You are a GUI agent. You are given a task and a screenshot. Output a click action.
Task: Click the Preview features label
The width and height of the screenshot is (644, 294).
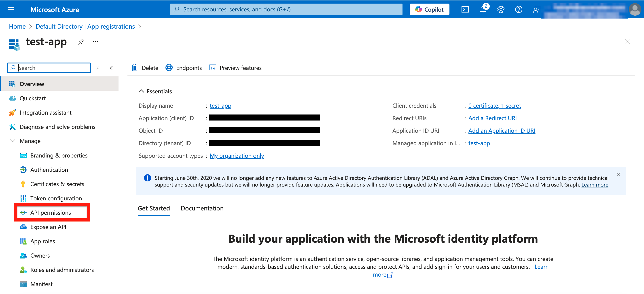(x=241, y=68)
